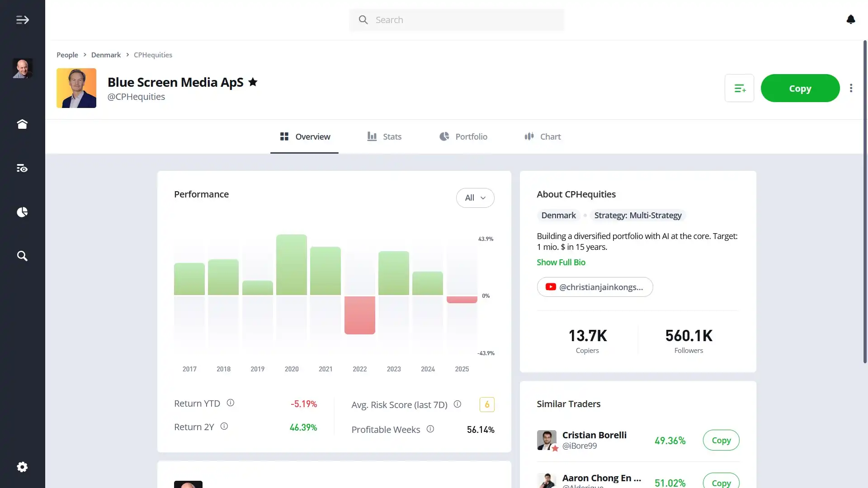Screen dimensions: 868x488
Task: Switch to the Stats tab
Action: [x=384, y=136]
